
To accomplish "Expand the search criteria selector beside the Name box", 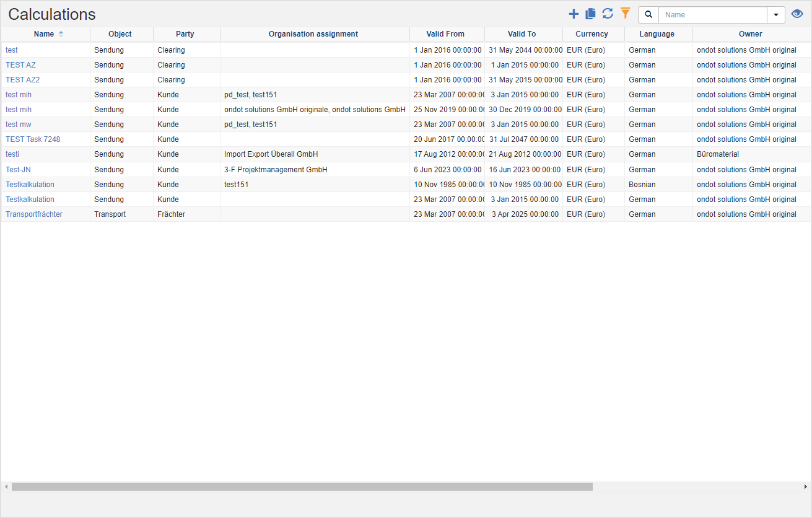I will coord(776,14).
